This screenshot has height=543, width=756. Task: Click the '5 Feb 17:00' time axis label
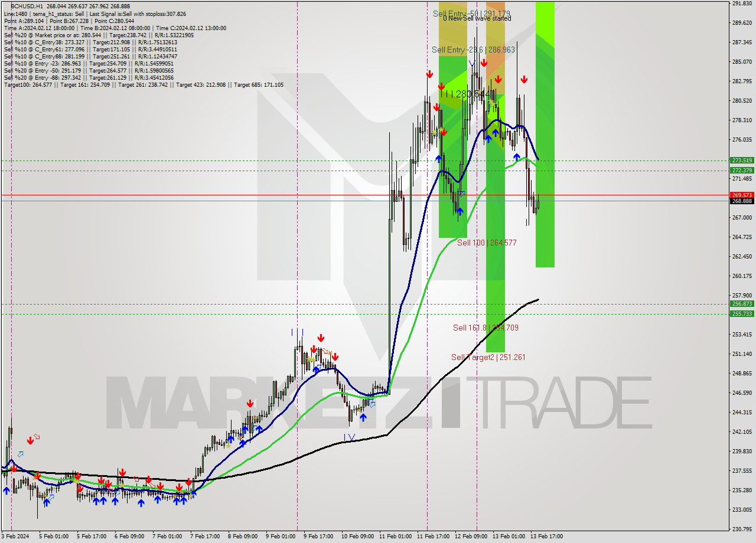tap(90, 537)
